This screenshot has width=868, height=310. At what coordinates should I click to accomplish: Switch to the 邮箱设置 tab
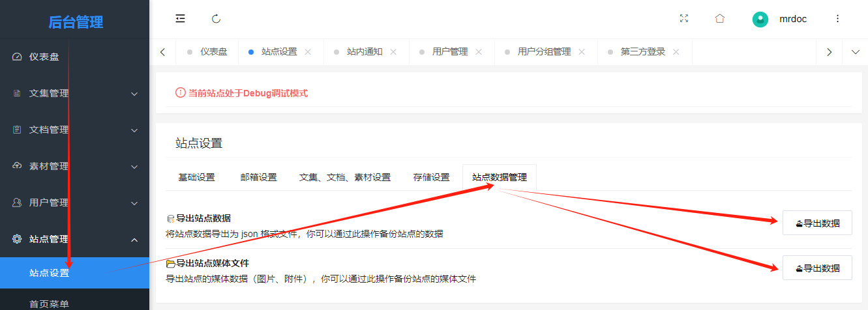[258, 177]
